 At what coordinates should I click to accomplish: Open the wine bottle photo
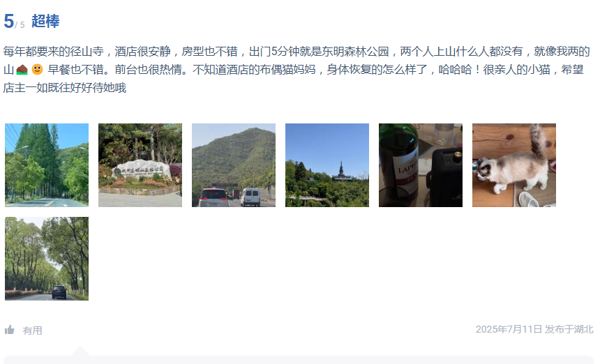point(421,165)
